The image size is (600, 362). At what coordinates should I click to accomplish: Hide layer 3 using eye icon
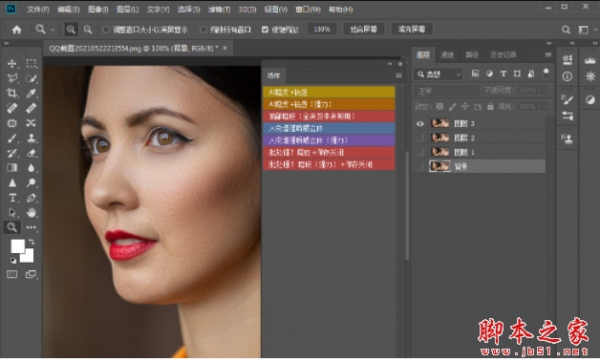click(420, 124)
